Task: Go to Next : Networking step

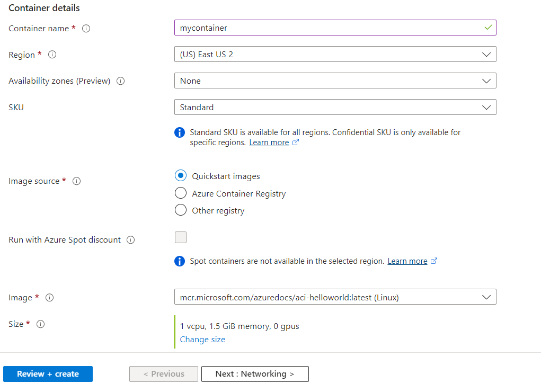Action: pyautogui.click(x=255, y=374)
